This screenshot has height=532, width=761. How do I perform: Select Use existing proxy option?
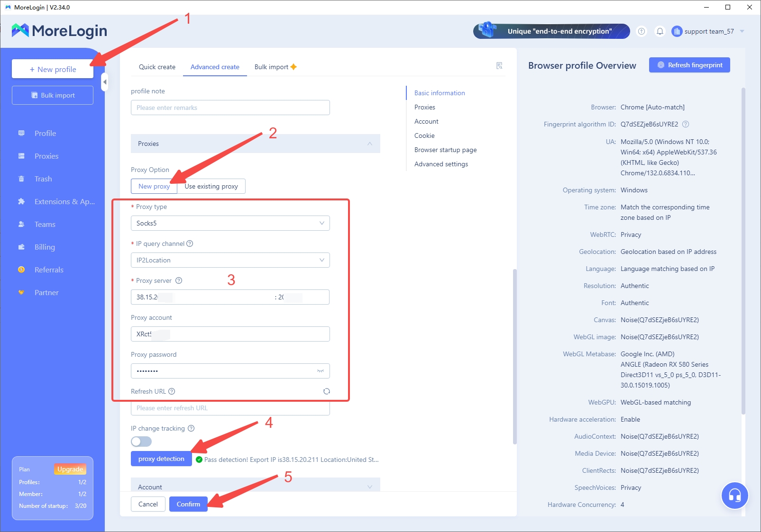(211, 186)
